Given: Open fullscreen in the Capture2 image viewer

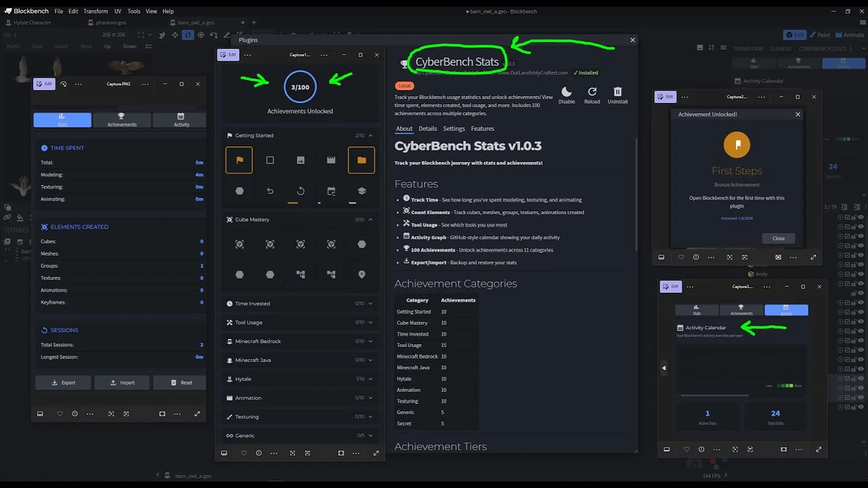Looking at the screenshot, I should click(x=813, y=257).
